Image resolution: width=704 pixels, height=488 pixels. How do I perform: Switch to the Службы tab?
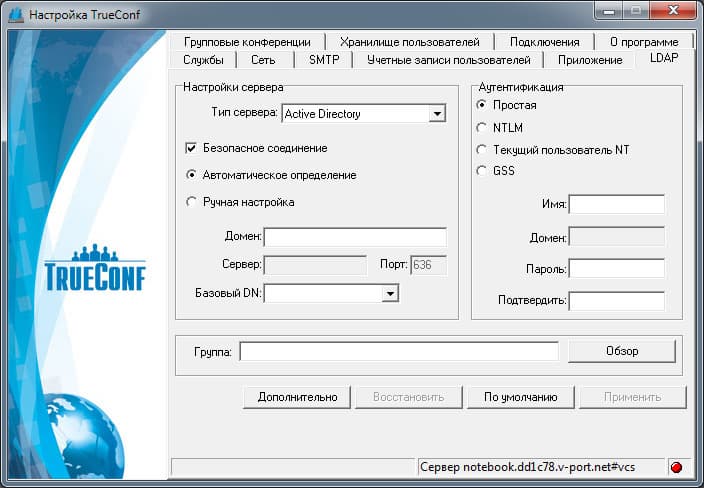coord(203,60)
